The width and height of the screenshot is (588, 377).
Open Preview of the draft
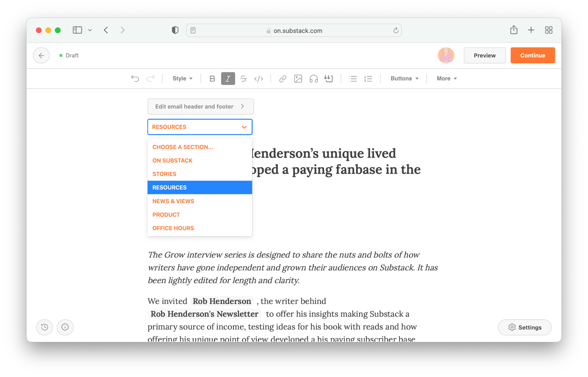coord(485,55)
